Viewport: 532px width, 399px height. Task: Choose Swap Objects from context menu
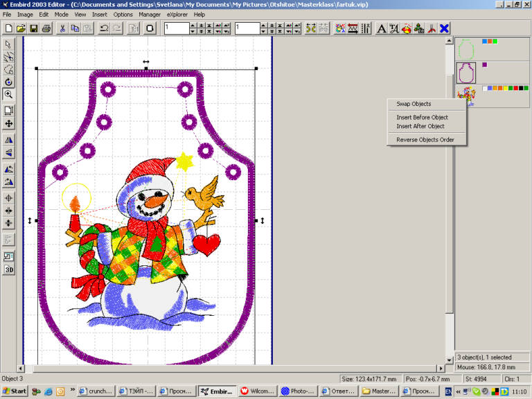[414, 104]
